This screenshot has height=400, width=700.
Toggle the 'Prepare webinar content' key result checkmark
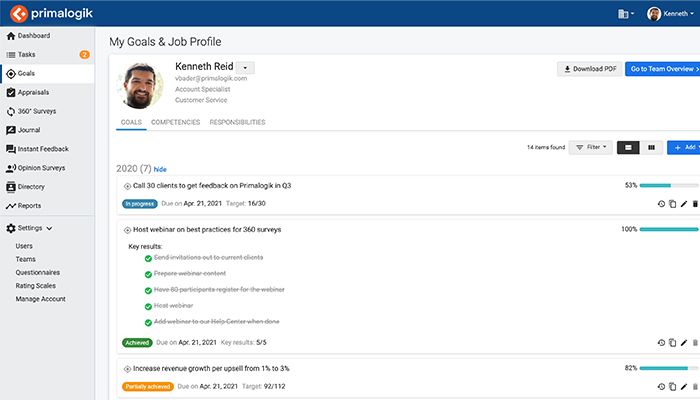point(148,274)
